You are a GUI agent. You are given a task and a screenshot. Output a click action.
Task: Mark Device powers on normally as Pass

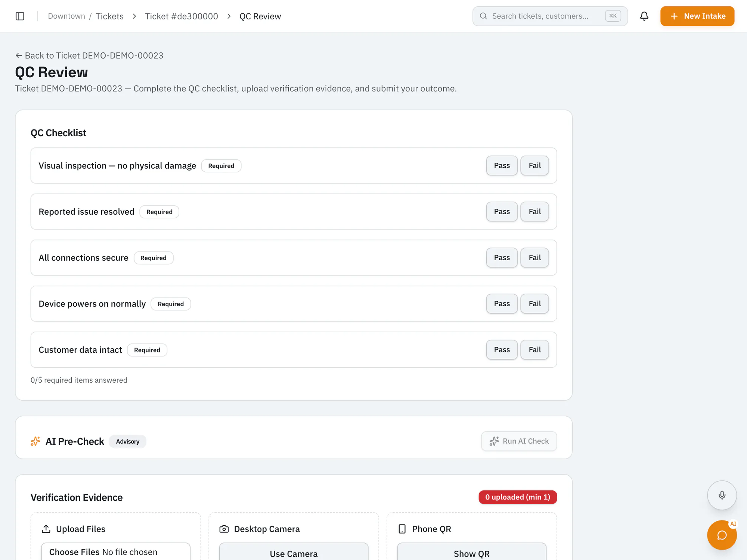click(x=502, y=304)
